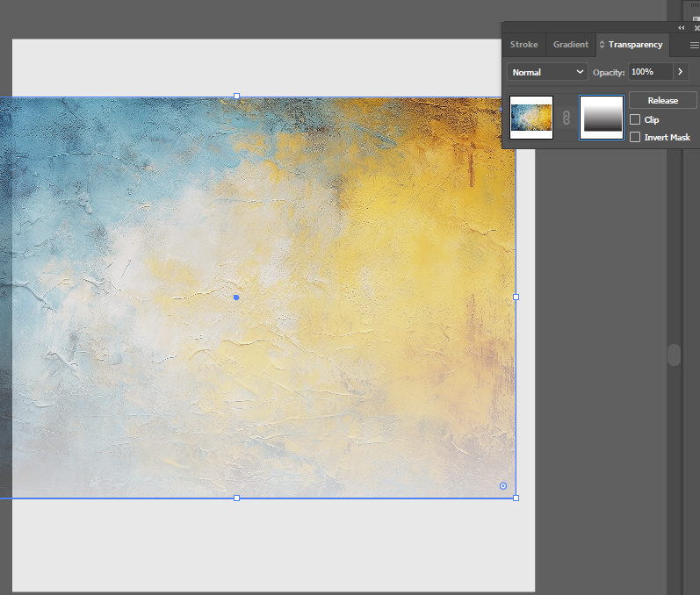Click the vertical scrollbar thumb
The image size is (700, 595).
click(674, 355)
